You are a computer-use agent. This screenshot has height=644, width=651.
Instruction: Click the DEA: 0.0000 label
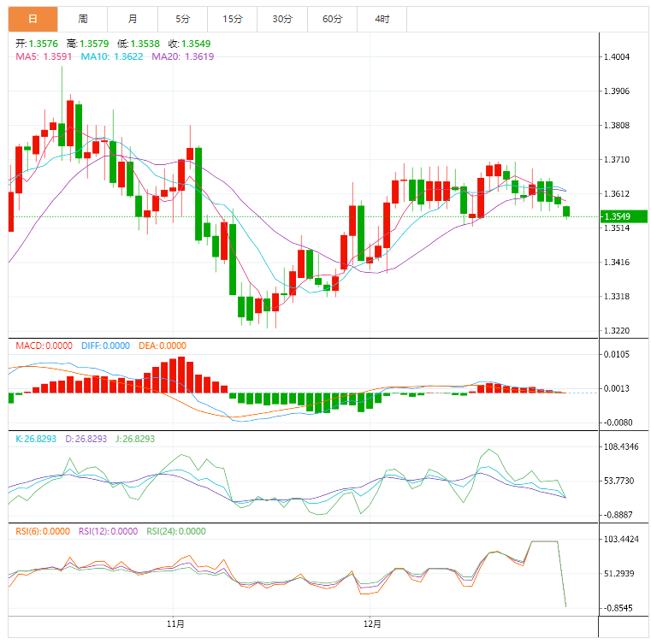click(163, 346)
